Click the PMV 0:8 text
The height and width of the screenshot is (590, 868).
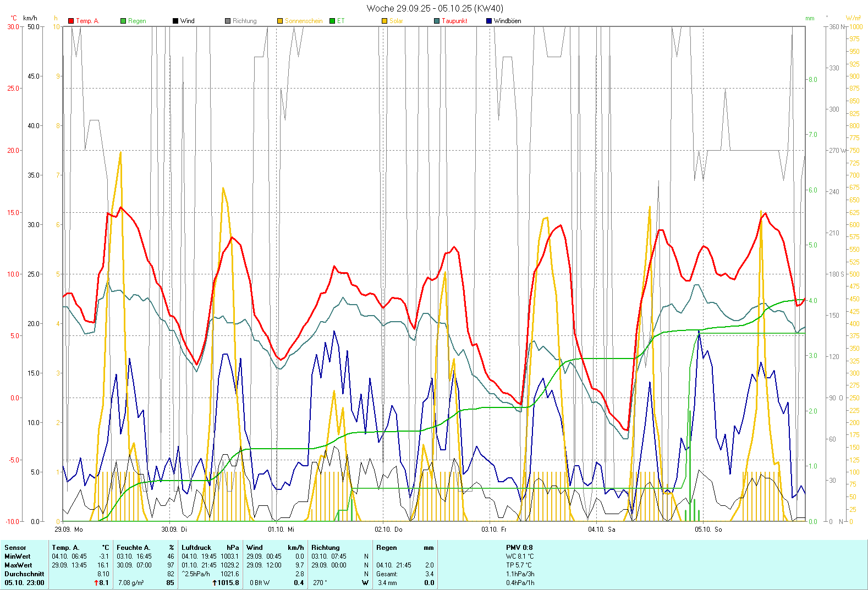519,548
